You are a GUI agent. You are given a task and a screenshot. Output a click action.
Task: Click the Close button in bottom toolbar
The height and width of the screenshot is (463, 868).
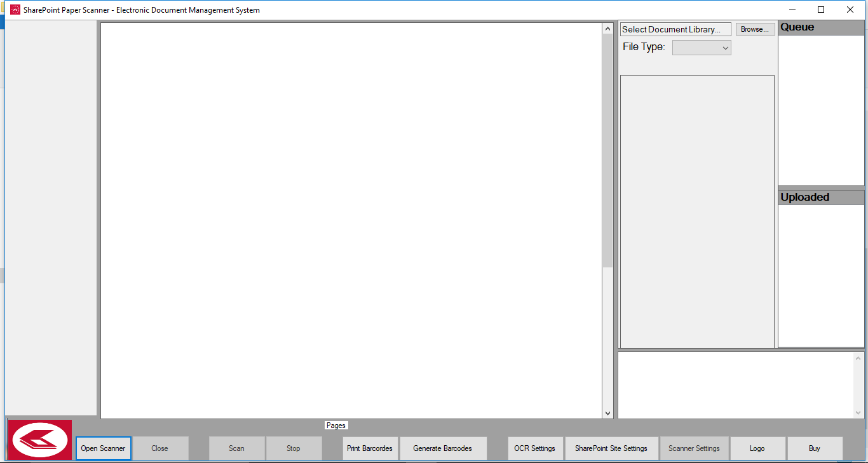point(160,448)
